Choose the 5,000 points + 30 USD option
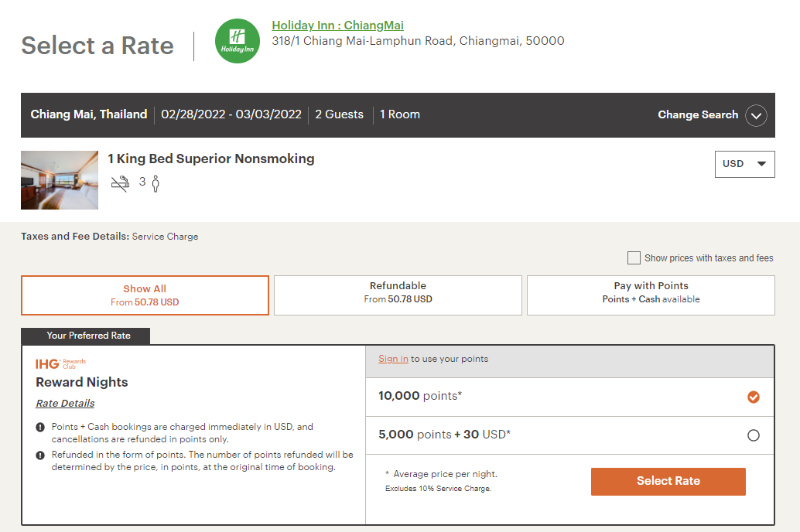 pos(753,435)
